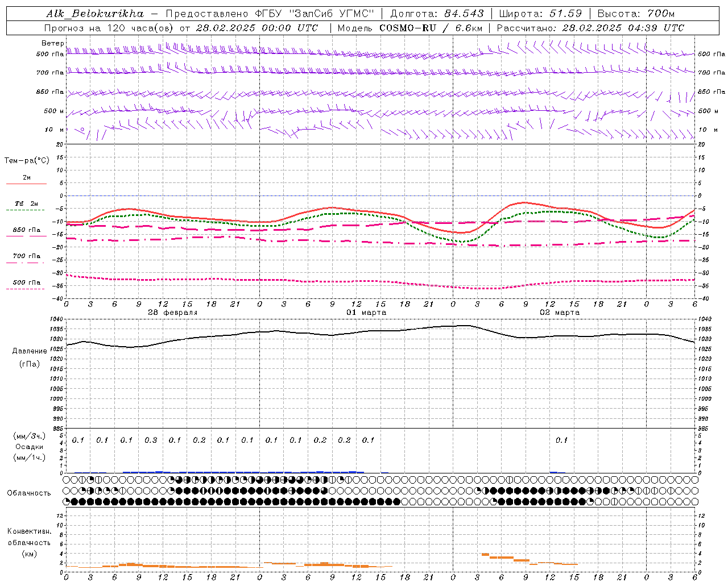Select the text Предоставлено ФГБУ "ЗапСиб УГМС"

[269, 14]
